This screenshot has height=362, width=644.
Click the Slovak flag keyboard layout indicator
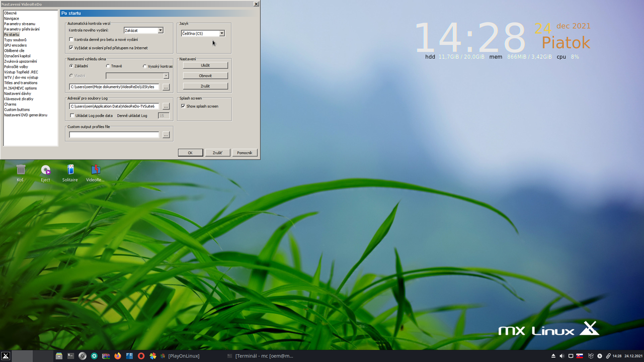click(x=580, y=356)
